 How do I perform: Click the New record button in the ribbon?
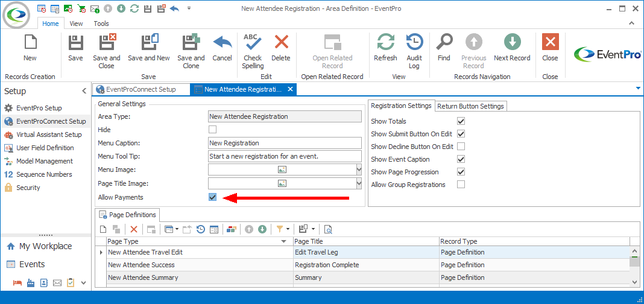tap(30, 48)
